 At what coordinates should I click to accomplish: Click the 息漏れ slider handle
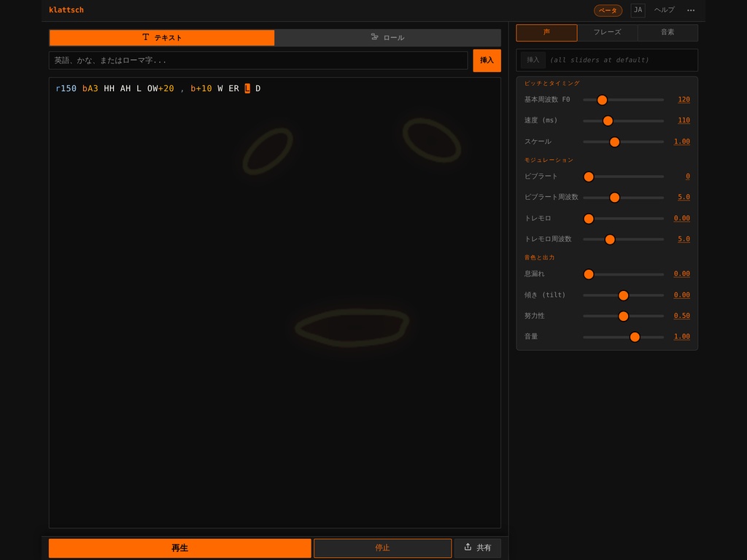(x=589, y=274)
